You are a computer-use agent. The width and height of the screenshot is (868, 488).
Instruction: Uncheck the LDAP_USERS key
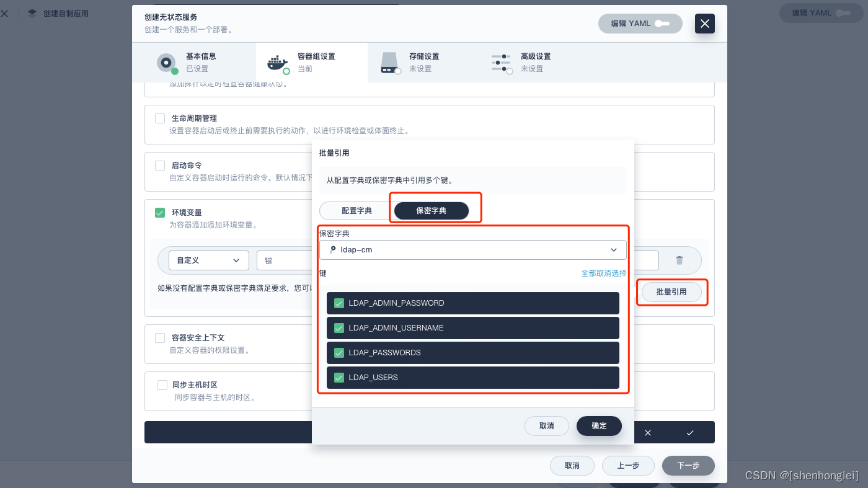(x=339, y=378)
